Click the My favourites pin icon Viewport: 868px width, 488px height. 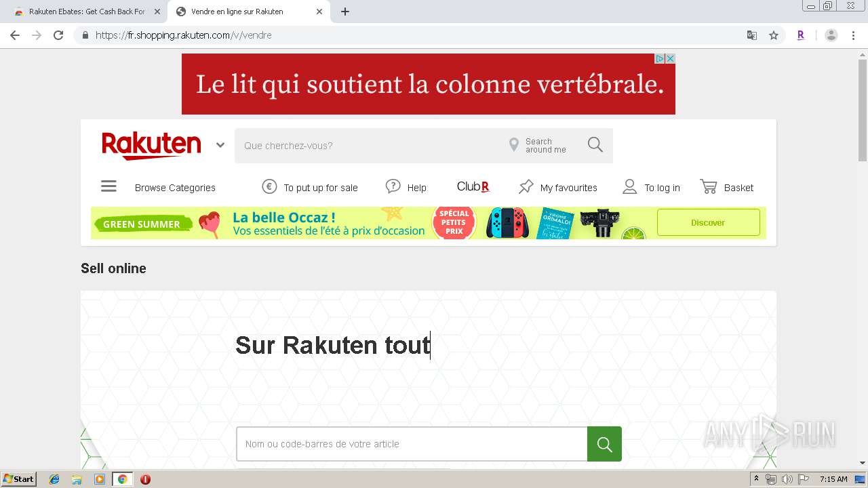click(526, 186)
